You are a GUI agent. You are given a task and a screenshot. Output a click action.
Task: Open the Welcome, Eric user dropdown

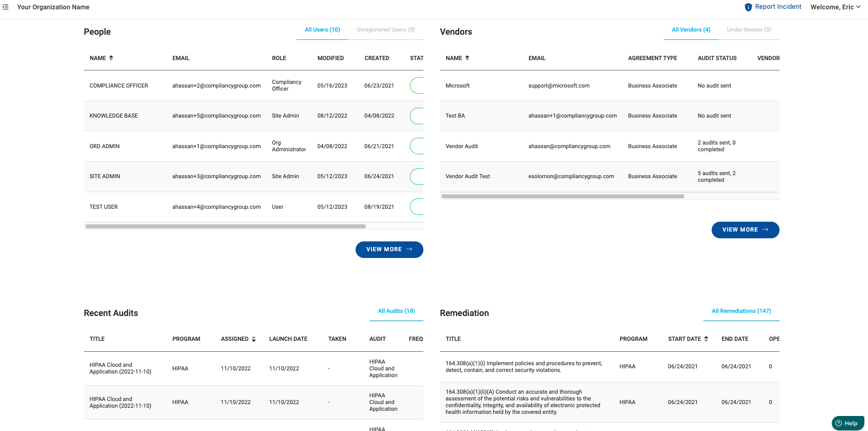(x=835, y=7)
